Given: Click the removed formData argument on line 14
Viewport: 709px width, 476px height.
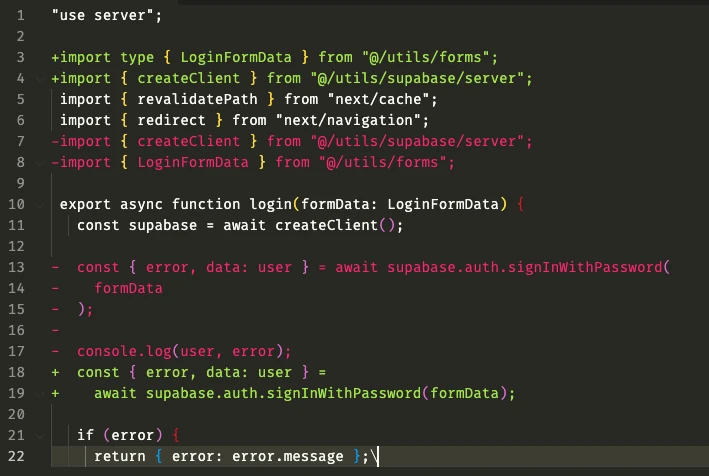Looking at the screenshot, I should [128, 288].
